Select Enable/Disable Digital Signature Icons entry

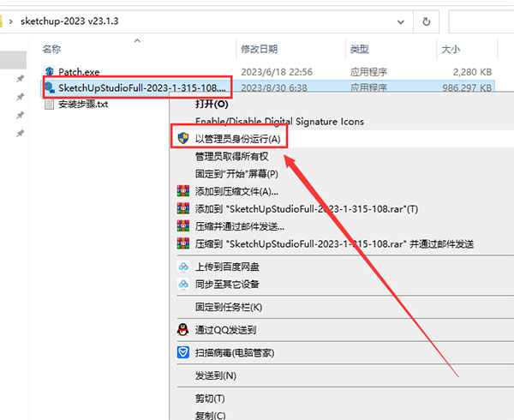coord(279,122)
